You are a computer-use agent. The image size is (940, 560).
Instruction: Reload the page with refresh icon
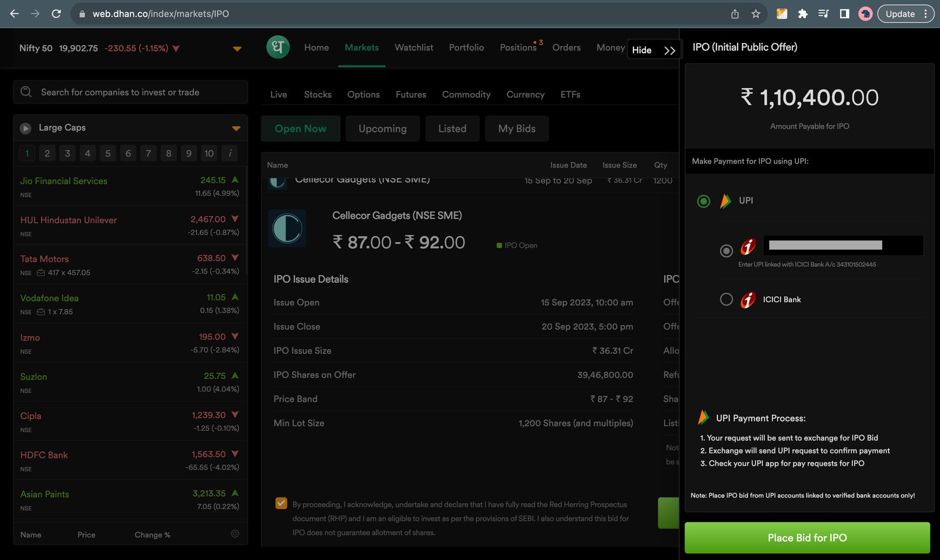pos(56,14)
